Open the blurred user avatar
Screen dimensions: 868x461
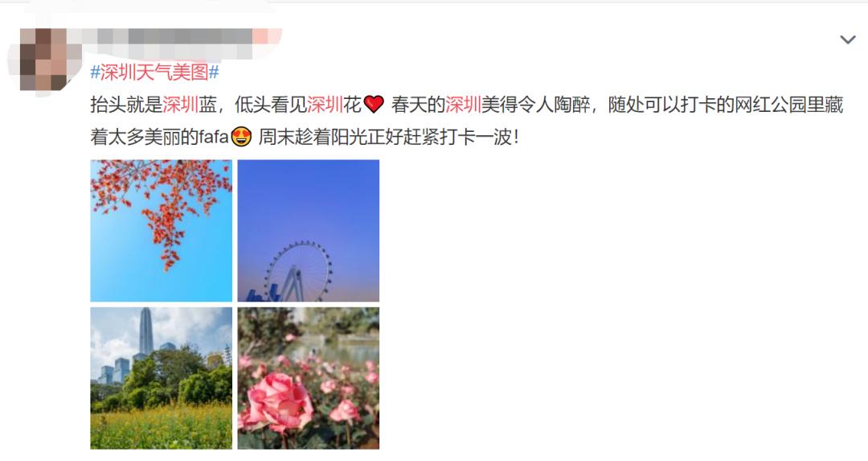[x=44, y=60]
